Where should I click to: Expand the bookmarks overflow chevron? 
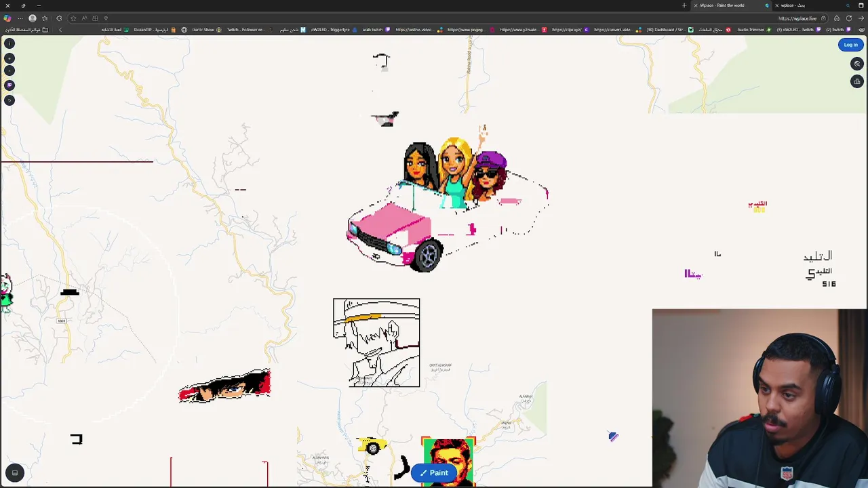[60, 30]
